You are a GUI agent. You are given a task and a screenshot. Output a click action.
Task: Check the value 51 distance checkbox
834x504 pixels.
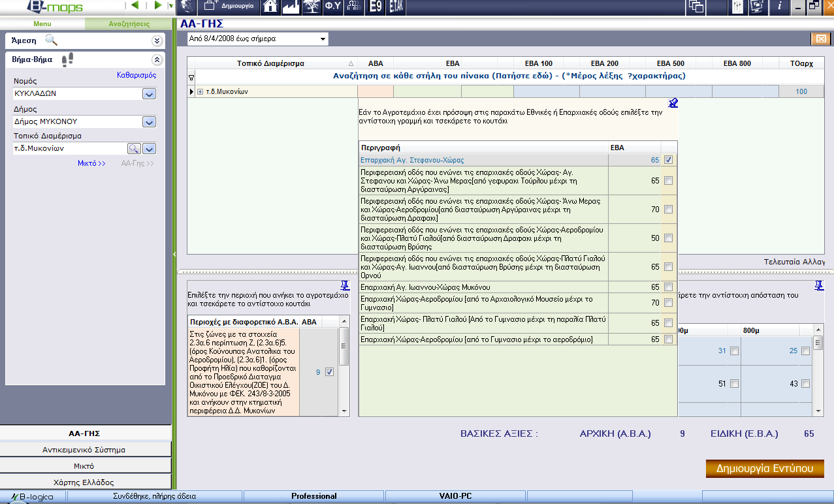coord(734,384)
